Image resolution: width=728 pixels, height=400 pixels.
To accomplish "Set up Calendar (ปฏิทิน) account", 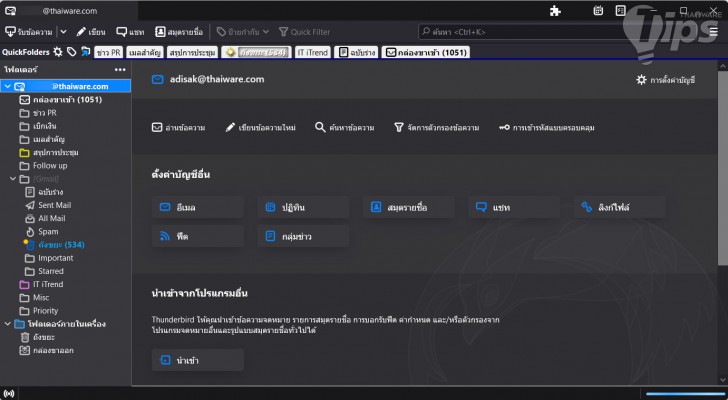I will 303,207.
